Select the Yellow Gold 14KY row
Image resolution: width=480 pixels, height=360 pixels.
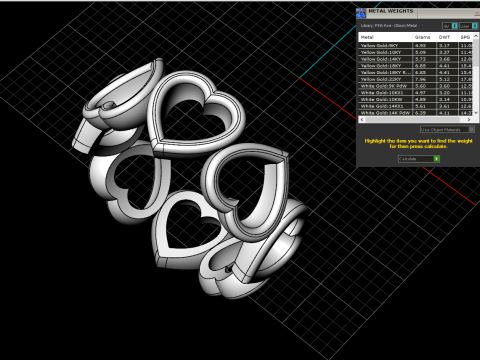pyautogui.click(x=416, y=59)
